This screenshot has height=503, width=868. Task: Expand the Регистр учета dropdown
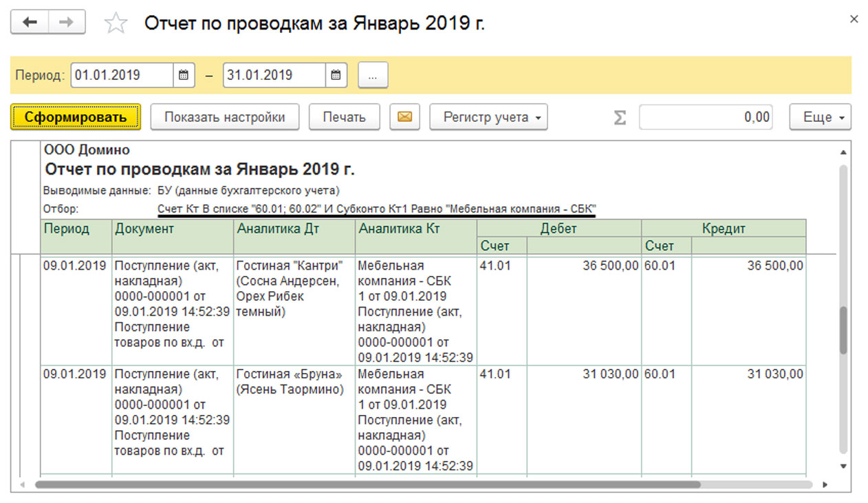point(488,117)
